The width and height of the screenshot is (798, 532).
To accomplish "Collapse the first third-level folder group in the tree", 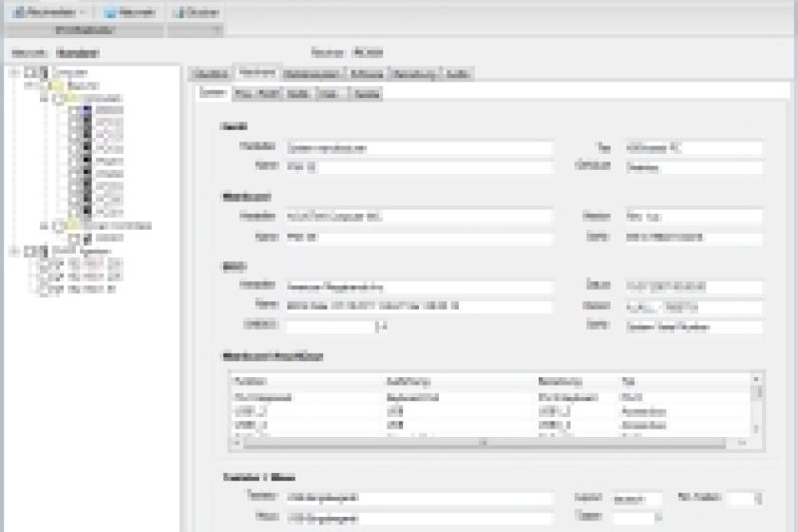I will [x=45, y=98].
